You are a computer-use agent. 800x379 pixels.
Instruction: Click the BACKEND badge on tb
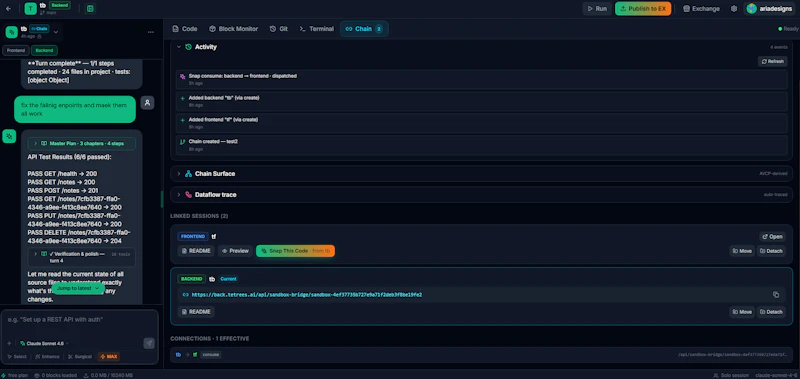pos(192,279)
